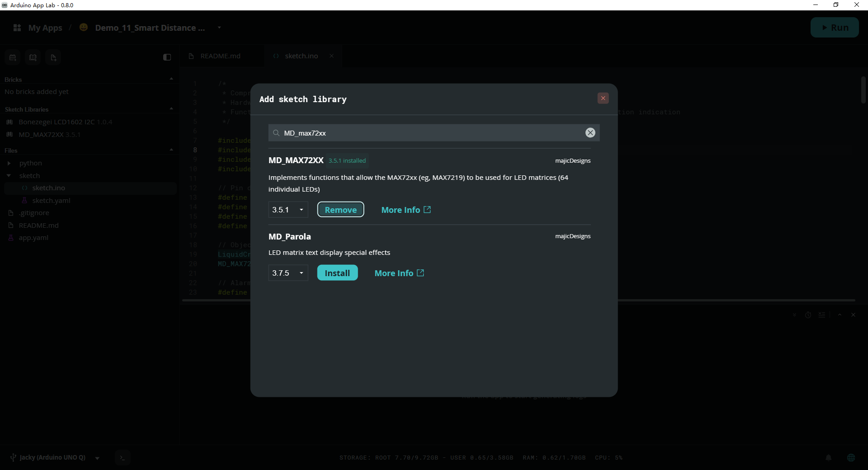The width and height of the screenshot is (868, 470).
Task: Click the notification bell icon
Action: 828,457
